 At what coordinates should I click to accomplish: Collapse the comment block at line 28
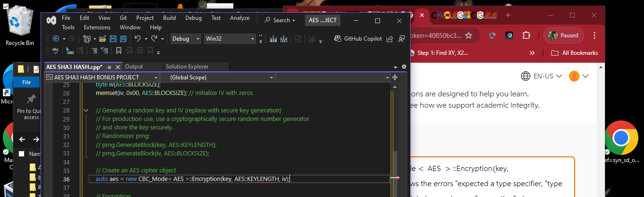86,111
